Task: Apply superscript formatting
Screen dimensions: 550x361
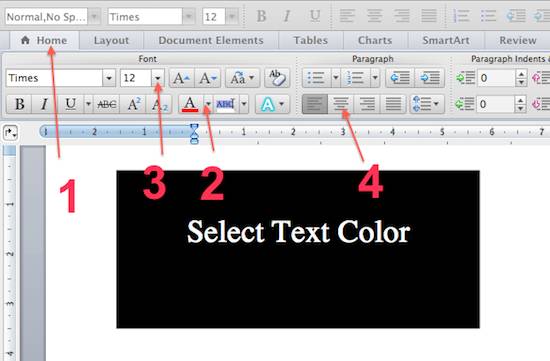Action: coord(134,104)
